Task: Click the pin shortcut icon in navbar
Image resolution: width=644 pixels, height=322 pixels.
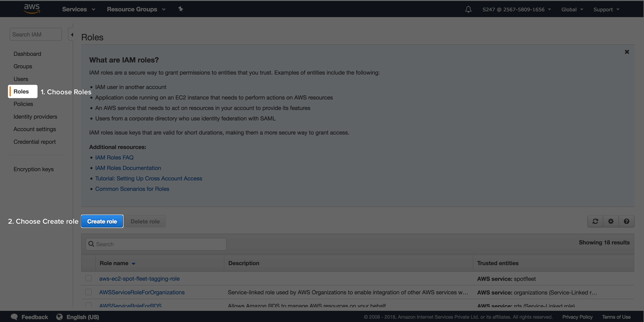Action: 181,9
